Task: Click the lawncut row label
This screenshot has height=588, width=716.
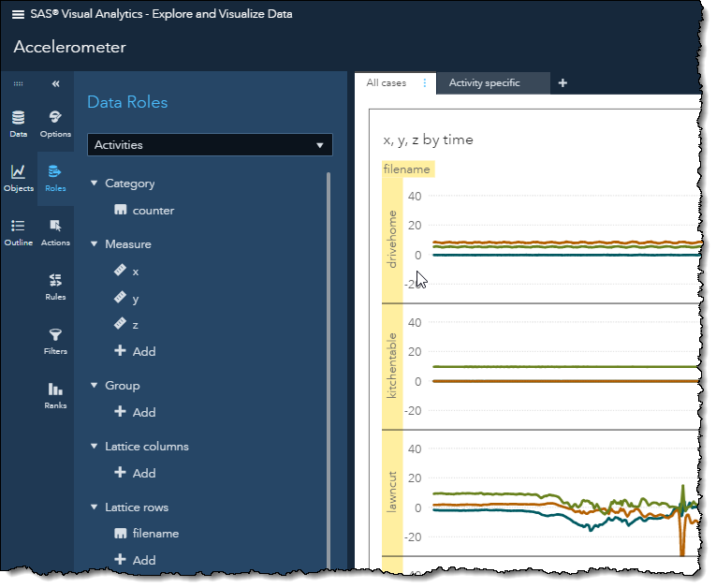Action: [x=391, y=492]
